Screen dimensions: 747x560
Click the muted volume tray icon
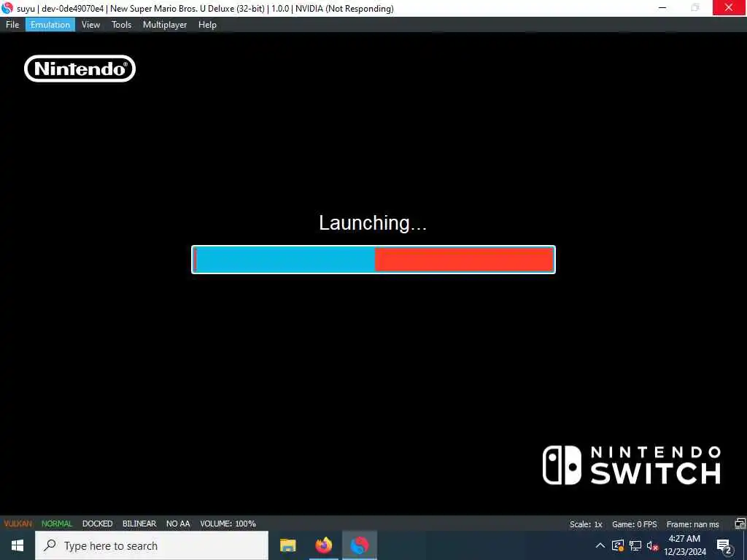(x=652, y=545)
